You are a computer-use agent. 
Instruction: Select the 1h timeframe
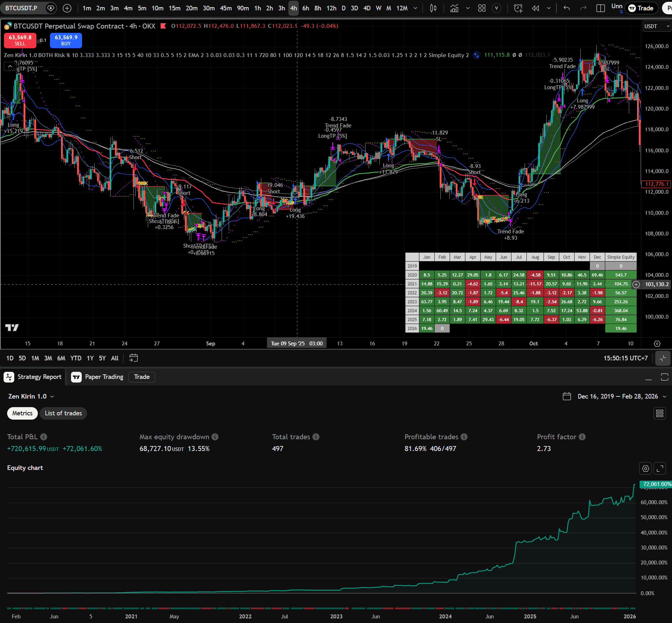pos(257,8)
